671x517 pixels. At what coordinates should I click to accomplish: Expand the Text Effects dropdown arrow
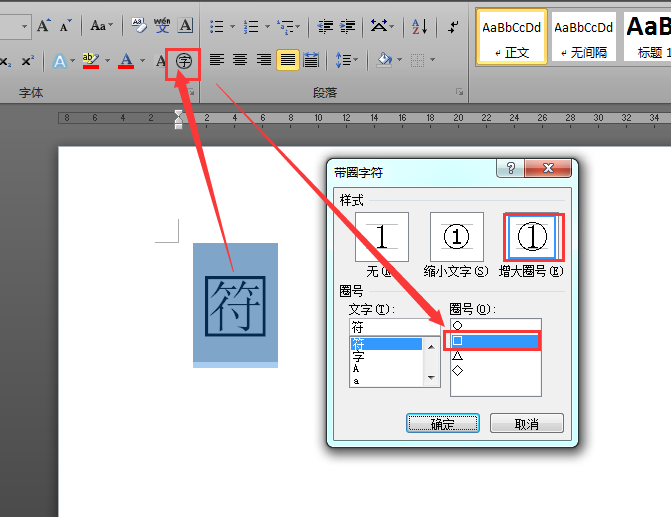coord(72,61)
